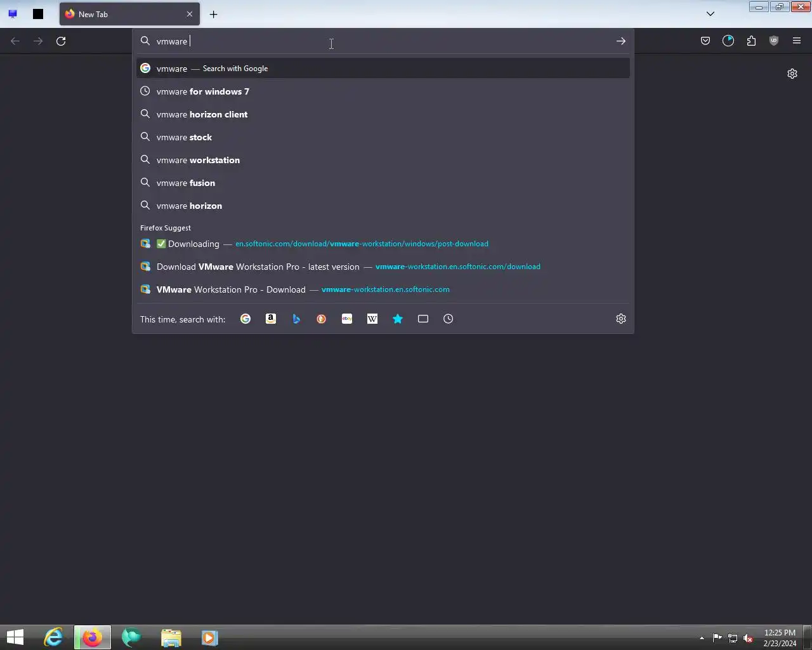The height and width of the screenshot is (650, 812).
Task: Open File Explorer from taskbar
Action: (171, 637)
